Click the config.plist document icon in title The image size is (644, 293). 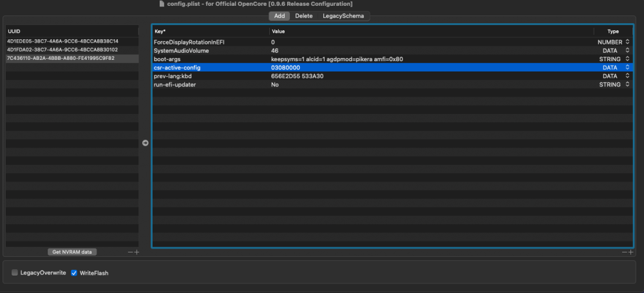click(162, 4)
